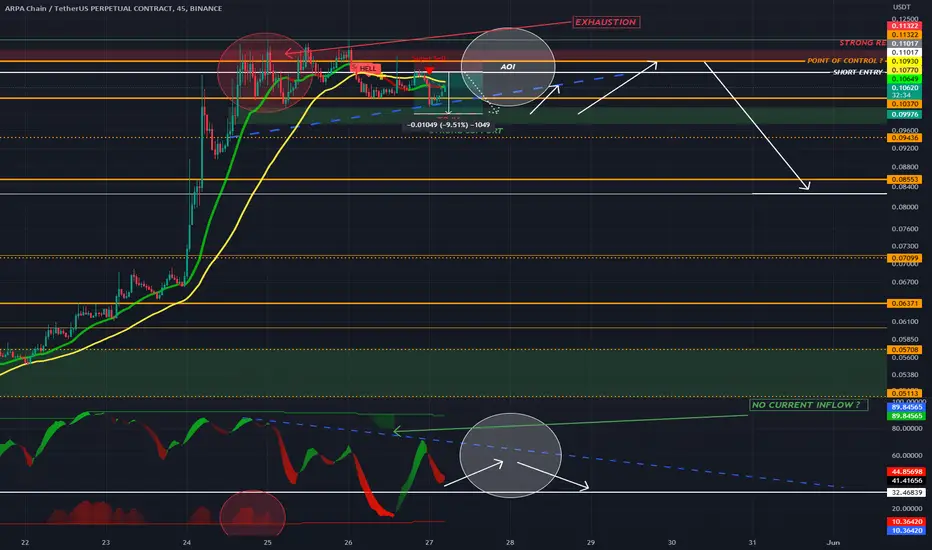Viewport: 932px width, 550px height.
Task: Click the orange 0.05708 price tag
Action: coord(905,350)
